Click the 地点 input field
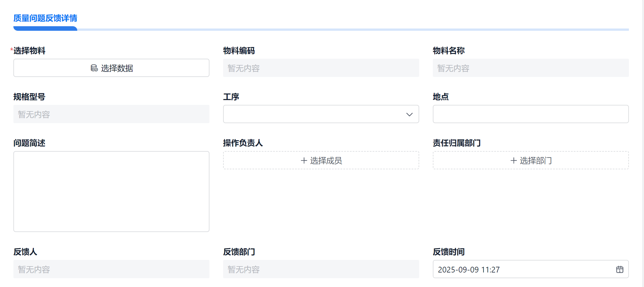Viewport: 644px width, 287px height. point(531,114)
